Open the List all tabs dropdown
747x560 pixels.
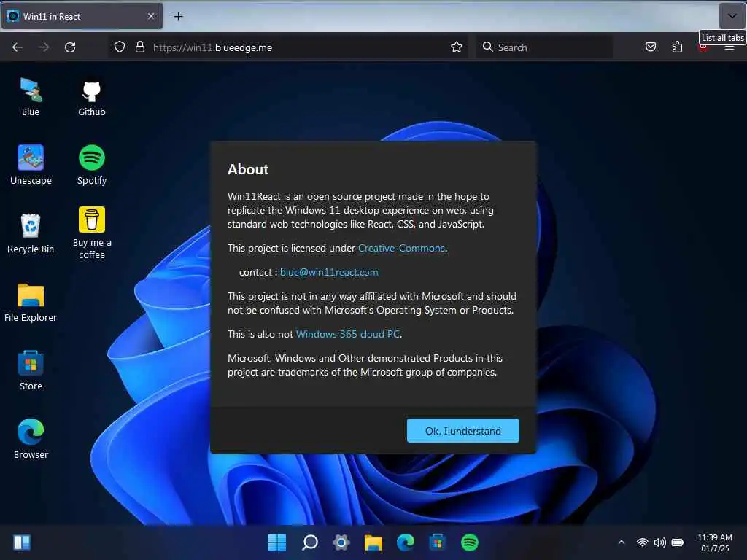point(732,16)
